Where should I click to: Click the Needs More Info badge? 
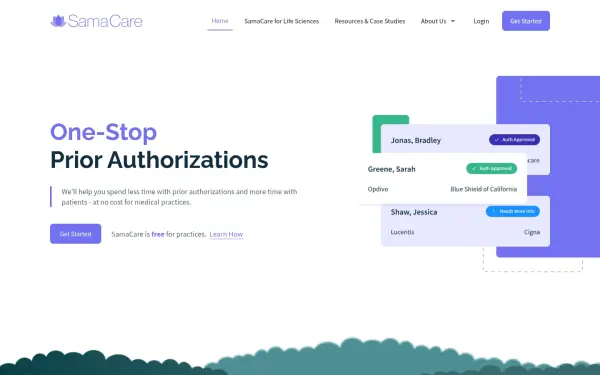click(513, 211)
